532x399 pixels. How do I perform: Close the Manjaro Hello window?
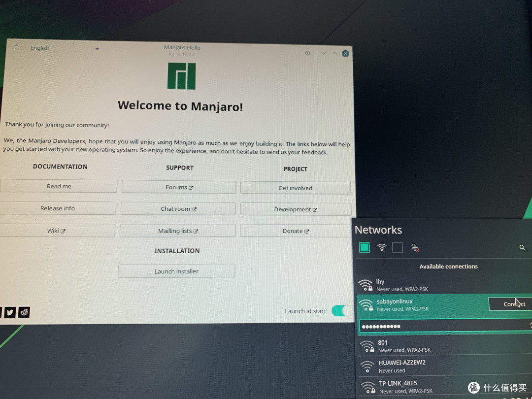coord(345,54)
